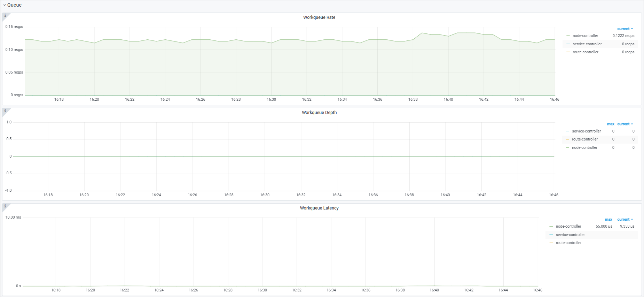Change service-controller color in Workqueue Rate legend
This screenshot has width=644, height=297.
568,44
